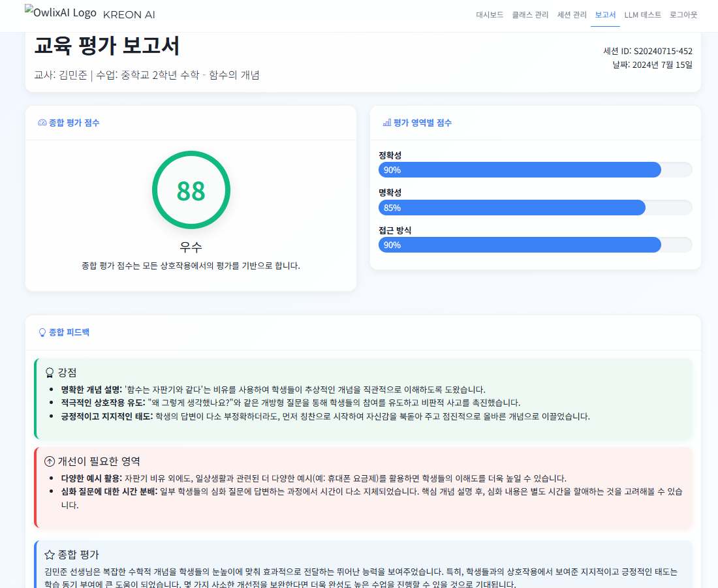
Task: Click the 종합 피드백 section title
Action: coord(69,332)
